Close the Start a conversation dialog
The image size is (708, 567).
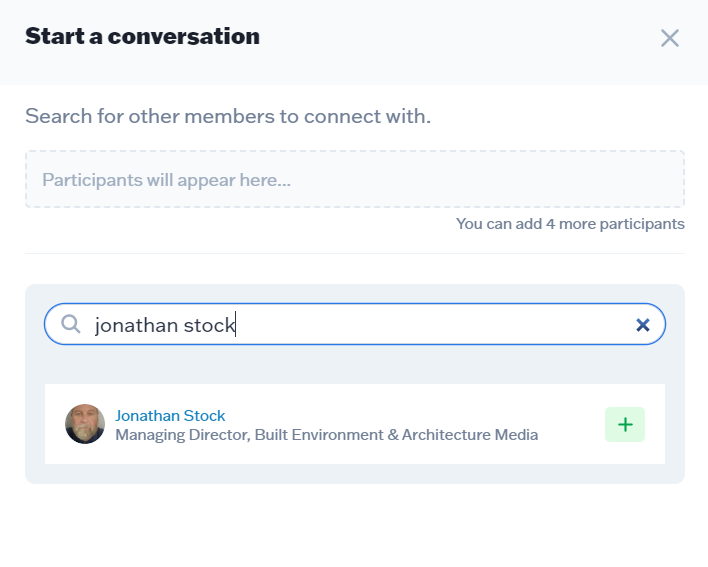(669, 38)
